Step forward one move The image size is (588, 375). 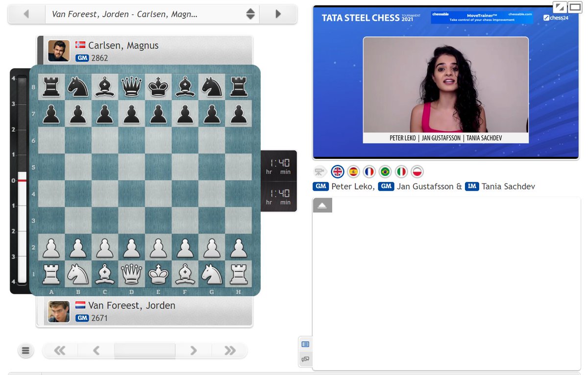pyautogui.click(x=194, y=350)
